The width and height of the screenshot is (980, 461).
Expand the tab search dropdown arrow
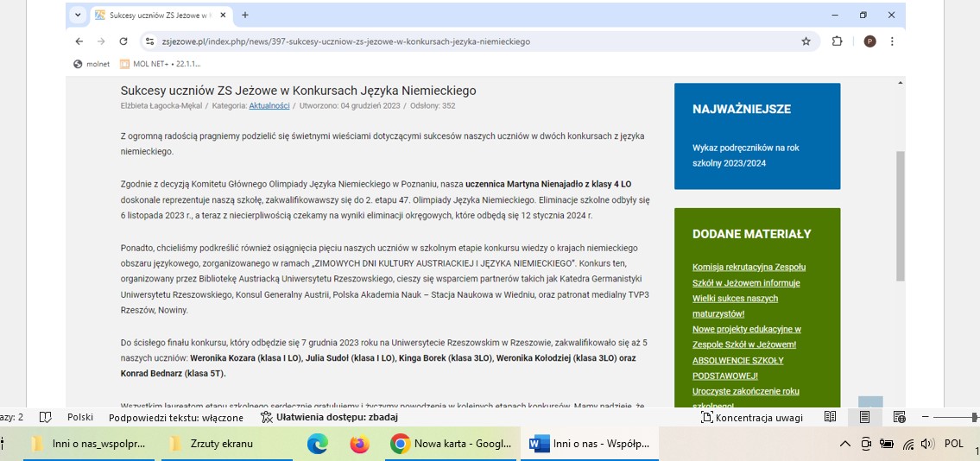[78, 15]
